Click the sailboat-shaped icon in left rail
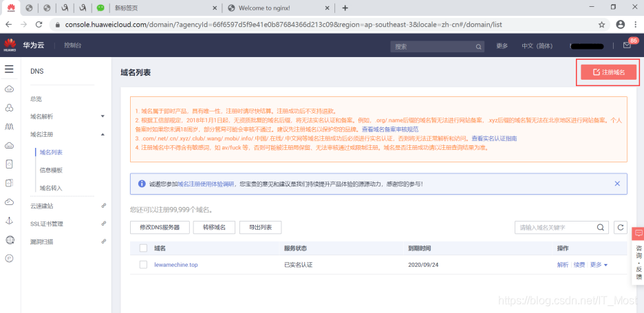Viewport: 644px width, 313px height. click(x=9, y=221)
